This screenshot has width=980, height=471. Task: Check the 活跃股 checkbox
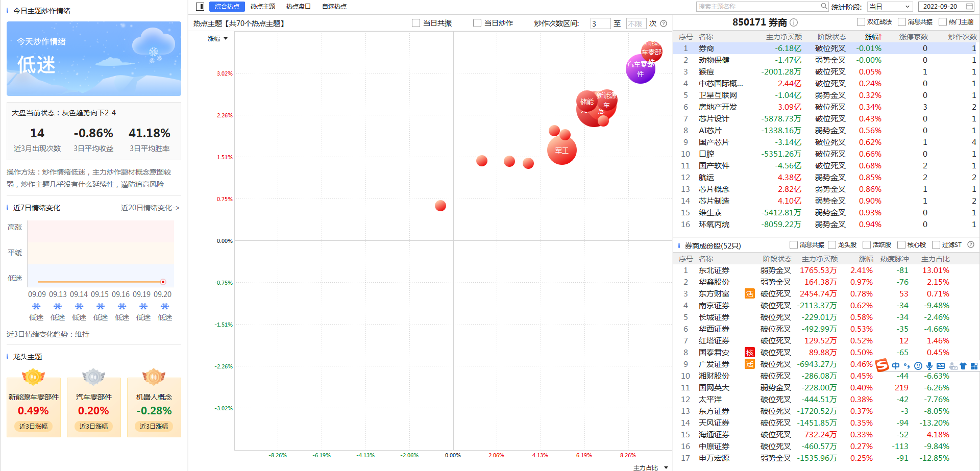[866, 245]
